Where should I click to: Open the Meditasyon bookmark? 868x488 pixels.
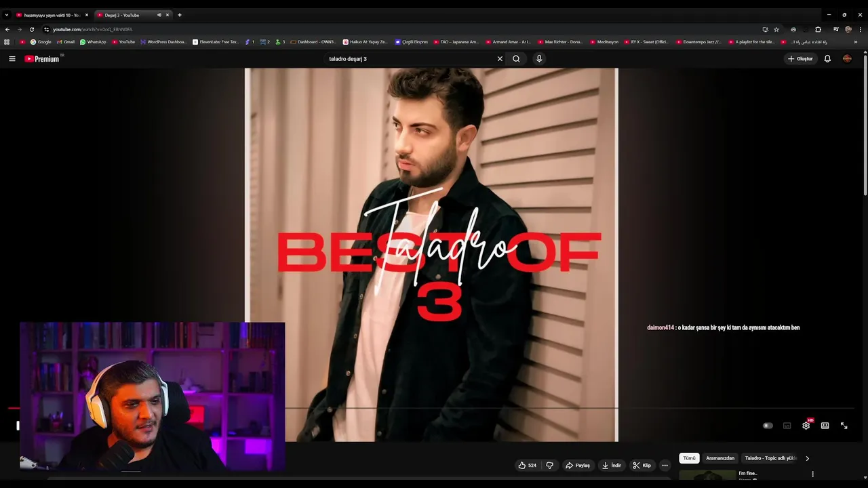click(x=604, y=42)
